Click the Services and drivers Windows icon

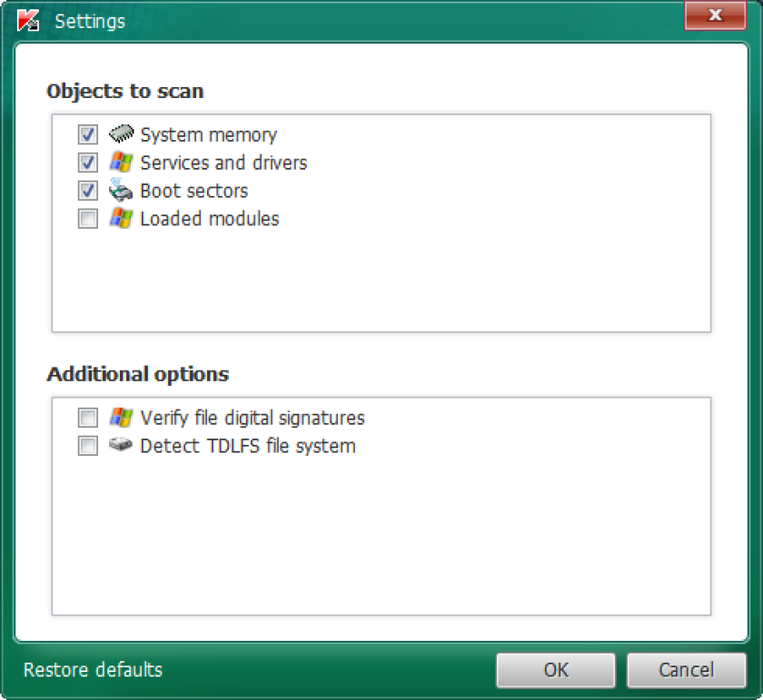click(121, 162)
